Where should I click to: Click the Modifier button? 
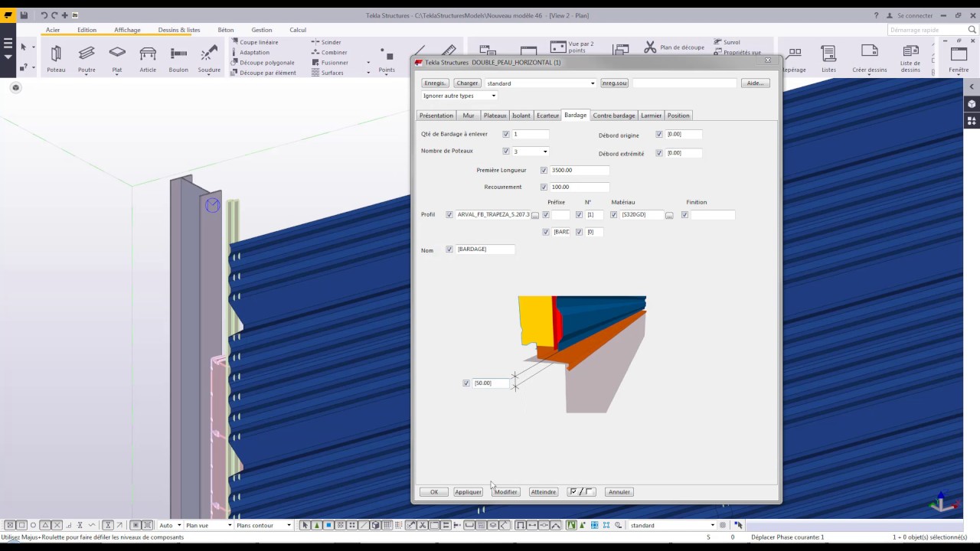point(505,492)
